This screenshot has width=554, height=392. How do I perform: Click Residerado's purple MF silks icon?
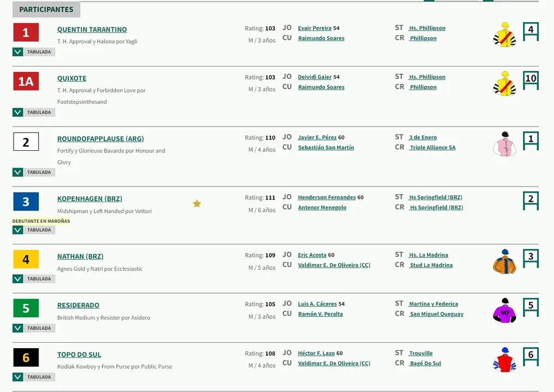pyautogui.click(x=504, y=310)
